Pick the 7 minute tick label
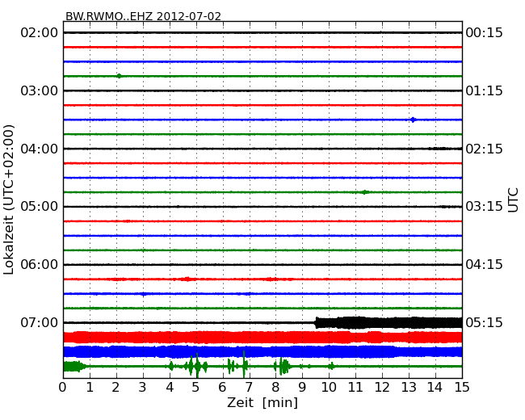The height and width of the screenshot is (420, 525). (x=249, y=388)
